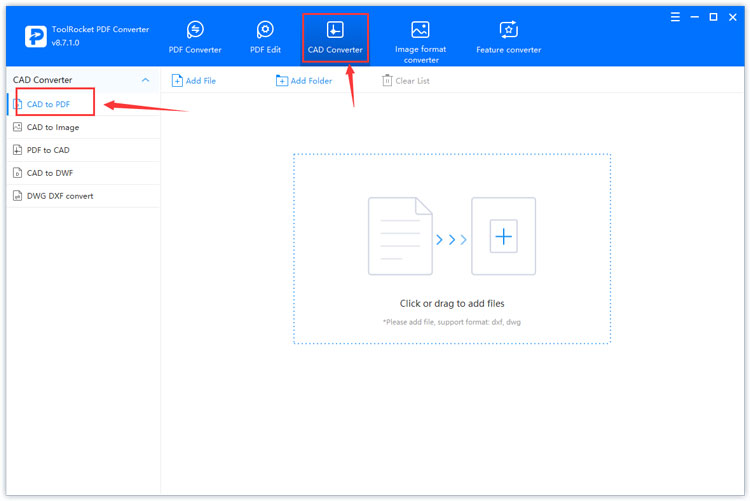Click the PDF Edit gear icon

point(265,30)
